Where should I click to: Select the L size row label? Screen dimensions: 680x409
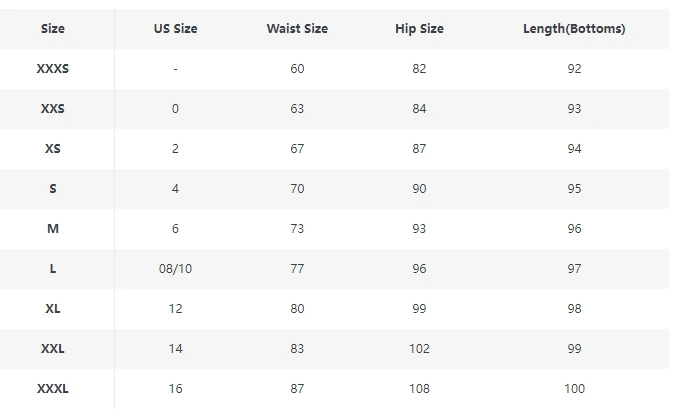tap(53, 269)
